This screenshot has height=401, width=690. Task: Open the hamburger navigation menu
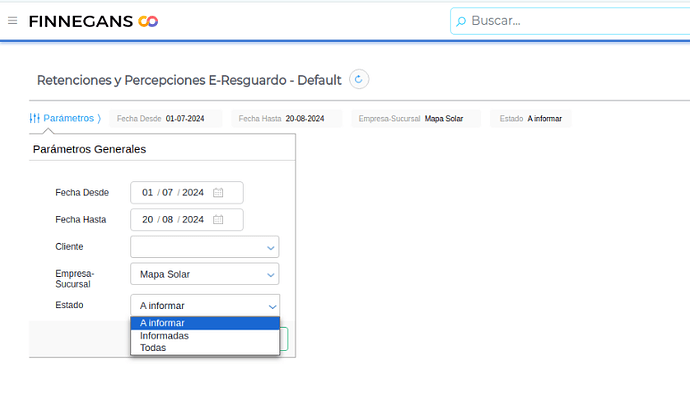[12, 21]
